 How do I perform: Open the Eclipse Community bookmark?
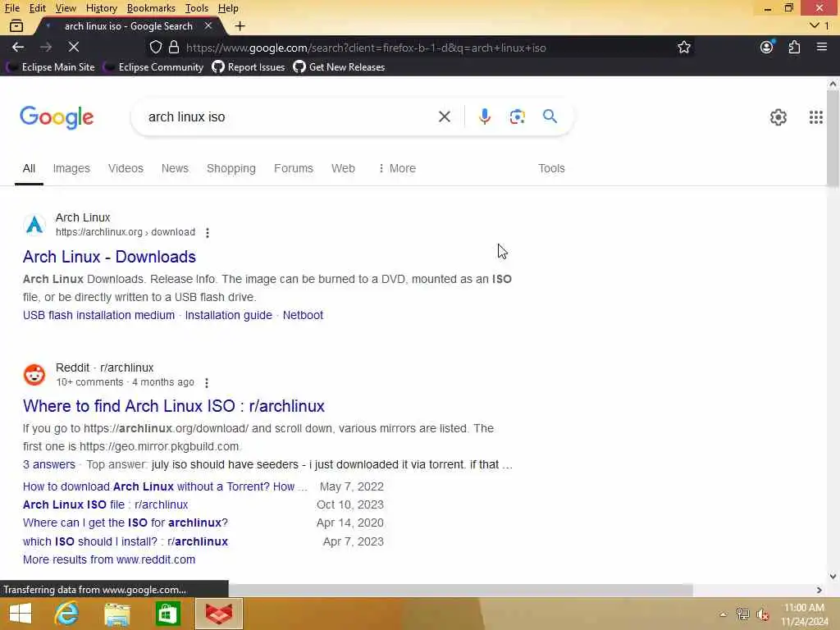pyautogui.click(x=154, y=67)
